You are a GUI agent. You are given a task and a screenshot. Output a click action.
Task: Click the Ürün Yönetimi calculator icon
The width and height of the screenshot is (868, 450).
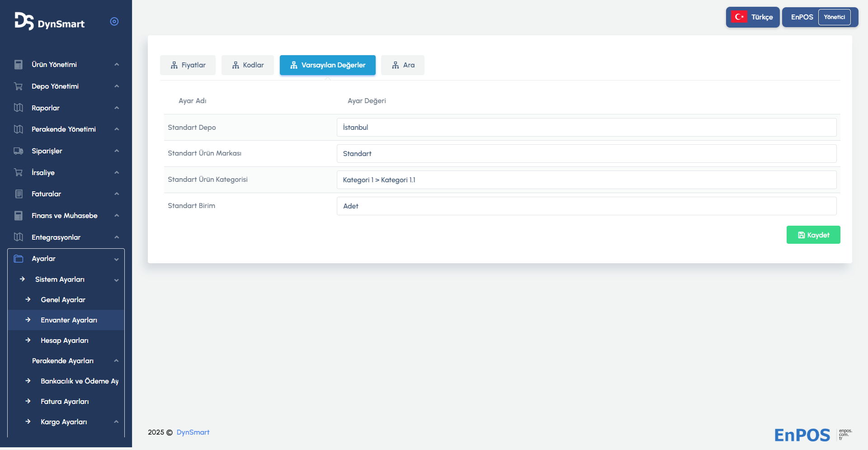19,65
